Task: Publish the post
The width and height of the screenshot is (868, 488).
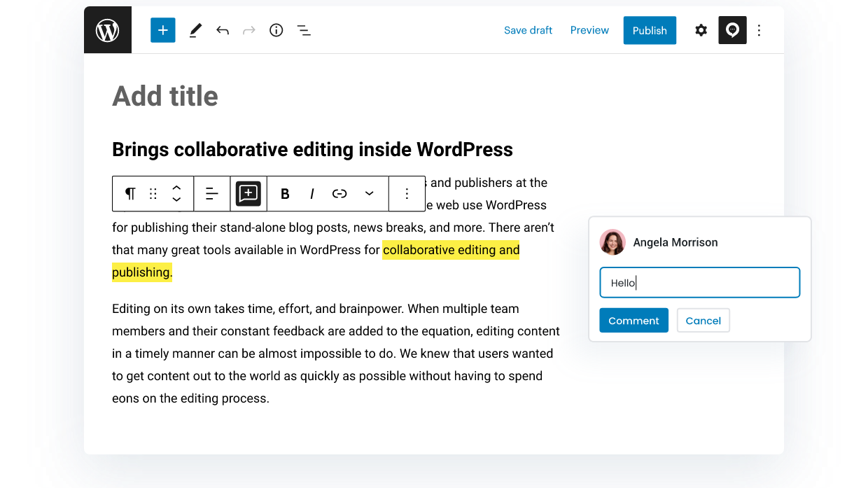Action: click(650, 30)
